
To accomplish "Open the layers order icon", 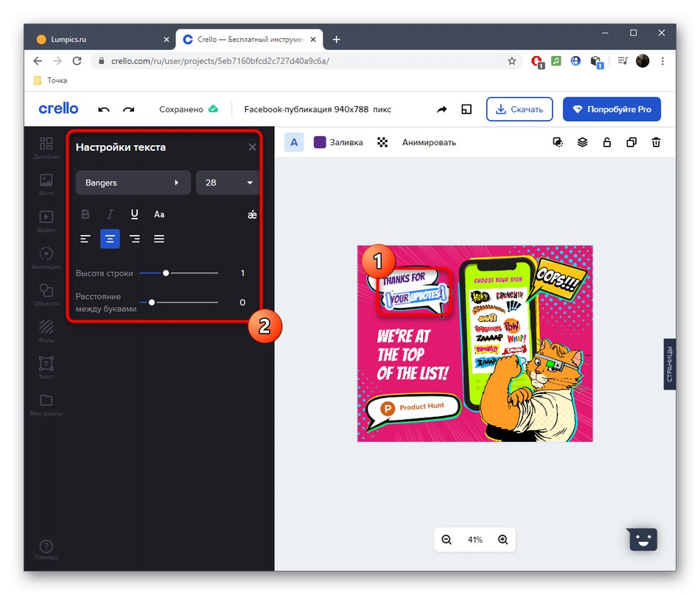I will tap(582, 142).
